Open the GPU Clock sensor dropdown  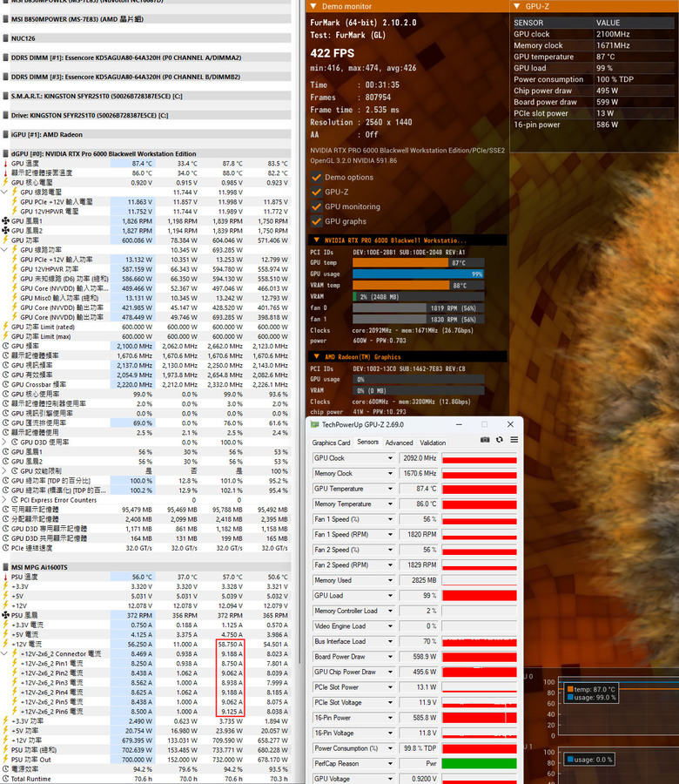coord(390,458)
